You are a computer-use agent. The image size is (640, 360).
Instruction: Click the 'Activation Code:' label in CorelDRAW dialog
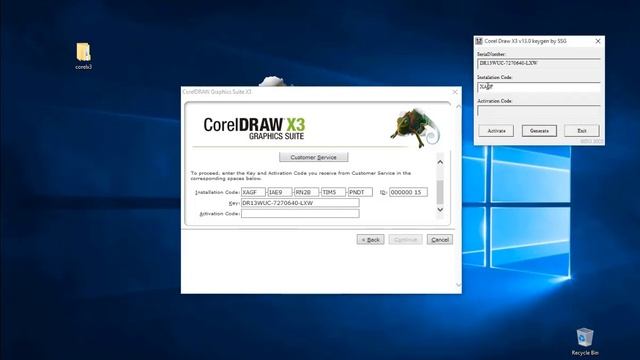[219, 214]
